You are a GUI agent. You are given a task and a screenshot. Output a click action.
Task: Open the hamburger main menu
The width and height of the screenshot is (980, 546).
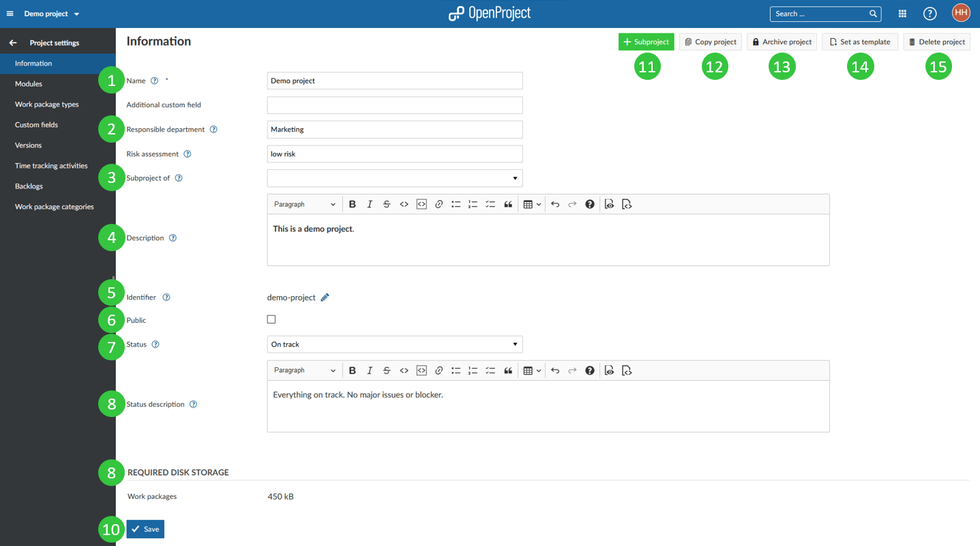[10, 14]
